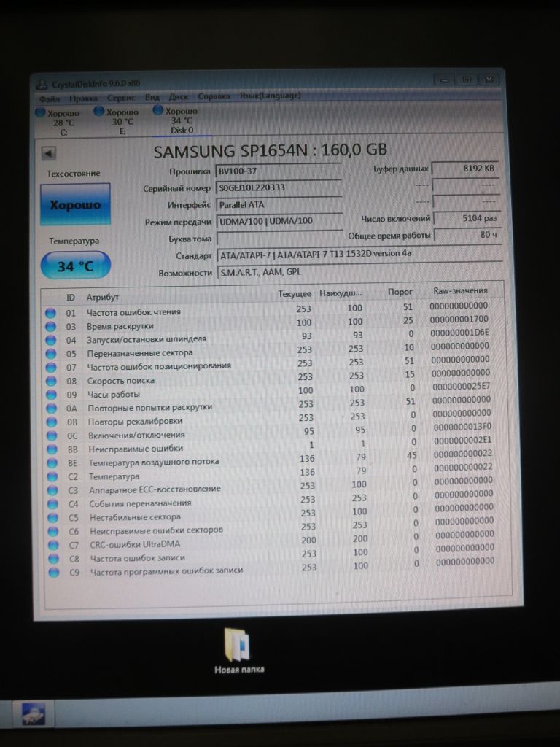560x747 pixels.
Task: Click the CrystalDiskInfo title bar icon
Action: pos(42,85)
